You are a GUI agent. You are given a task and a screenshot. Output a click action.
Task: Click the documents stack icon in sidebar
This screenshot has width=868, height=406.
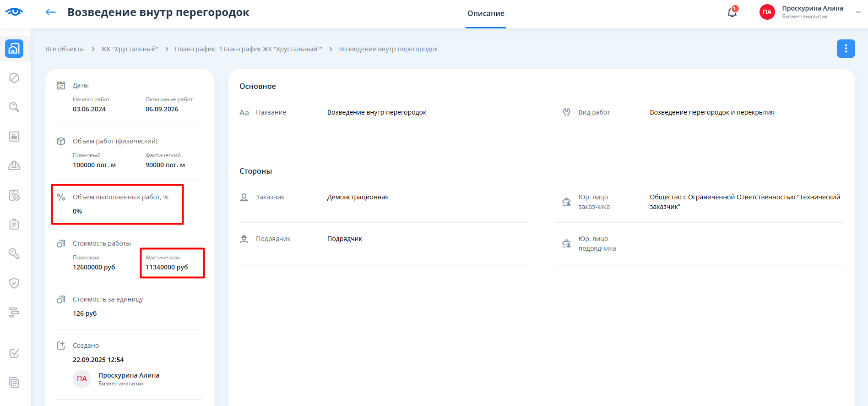click(x=14, y=383)
